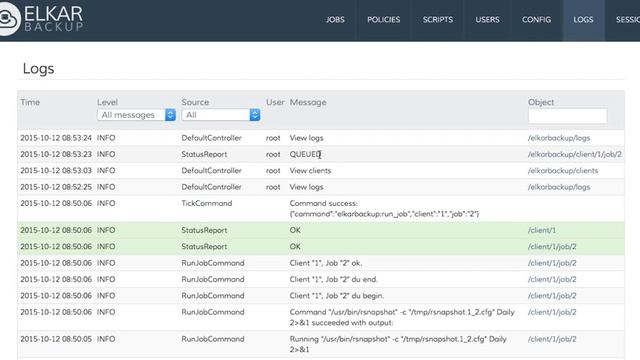The height and width of the screenshot is (360, 640).
Task: Click the Logs page heading
Action: click(38, 69)
